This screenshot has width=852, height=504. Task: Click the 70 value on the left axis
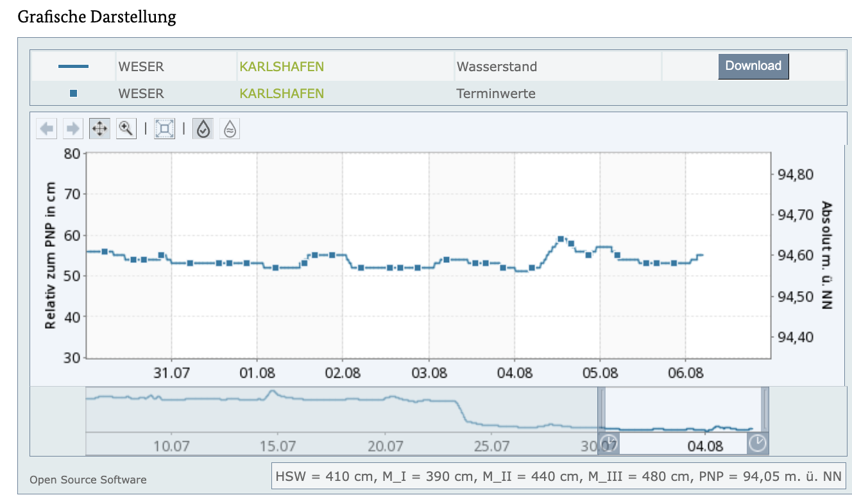(72, 194)
